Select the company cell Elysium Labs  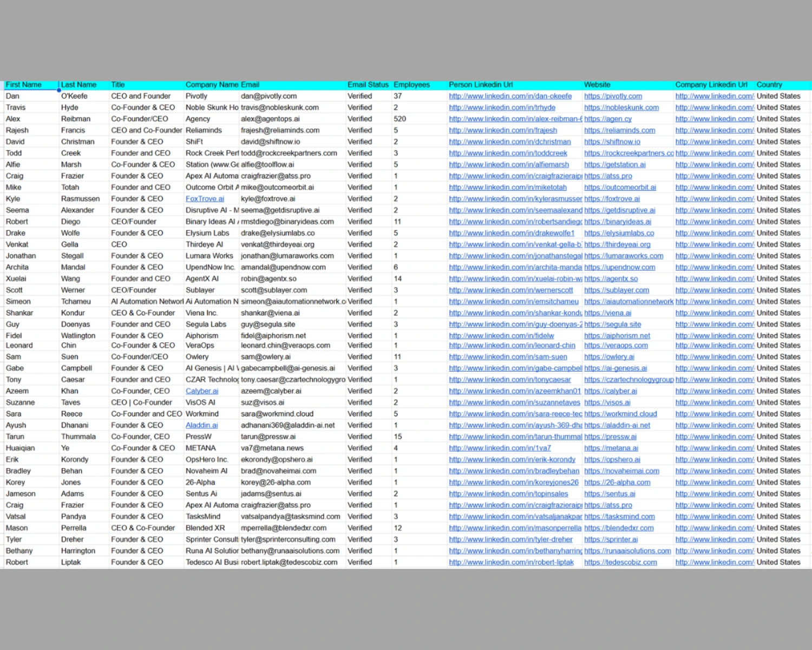[x=212, y=233]
